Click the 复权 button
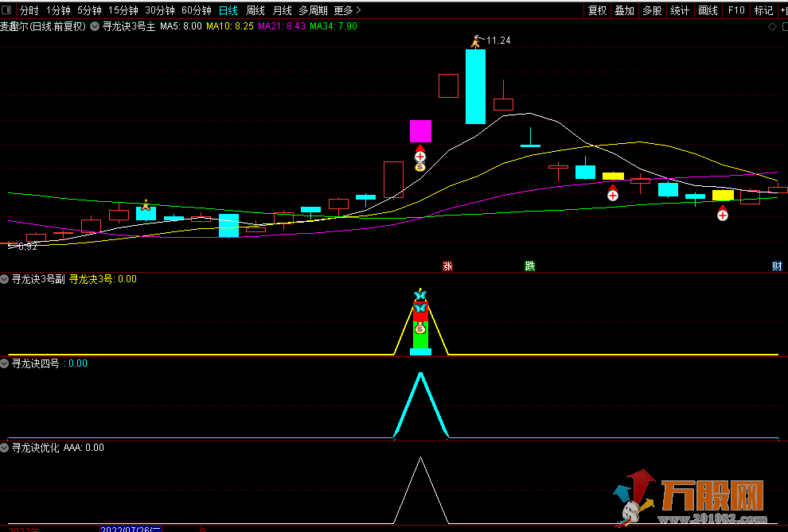Image resolution: width=788 pixels, height=532 pixels. (598, 10)
